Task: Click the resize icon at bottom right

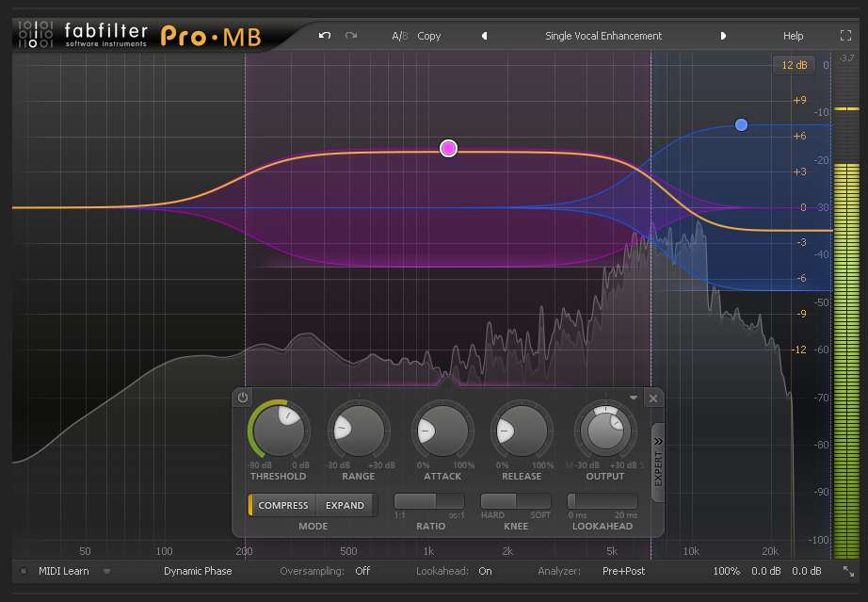Action: coord(848,571)
